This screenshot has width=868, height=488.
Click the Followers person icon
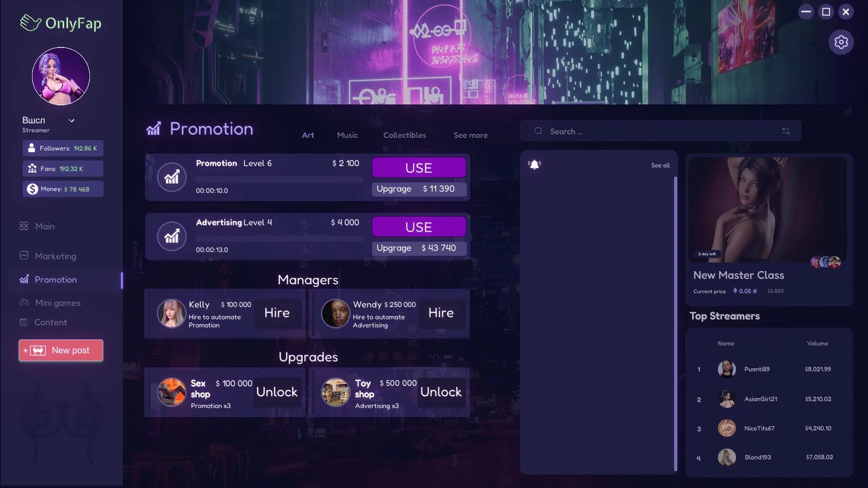point(31,148)
